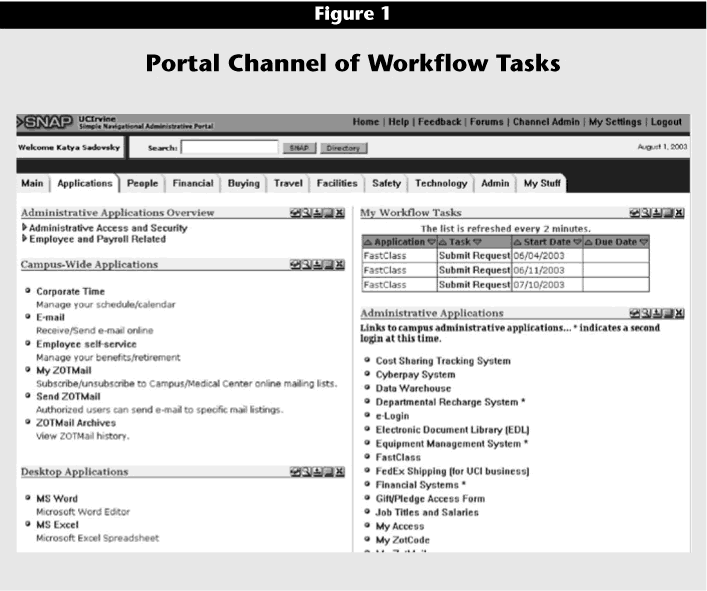Open Job Titles and Salaries link
Viewport: 707px width, 591px height.
point(427,513)
